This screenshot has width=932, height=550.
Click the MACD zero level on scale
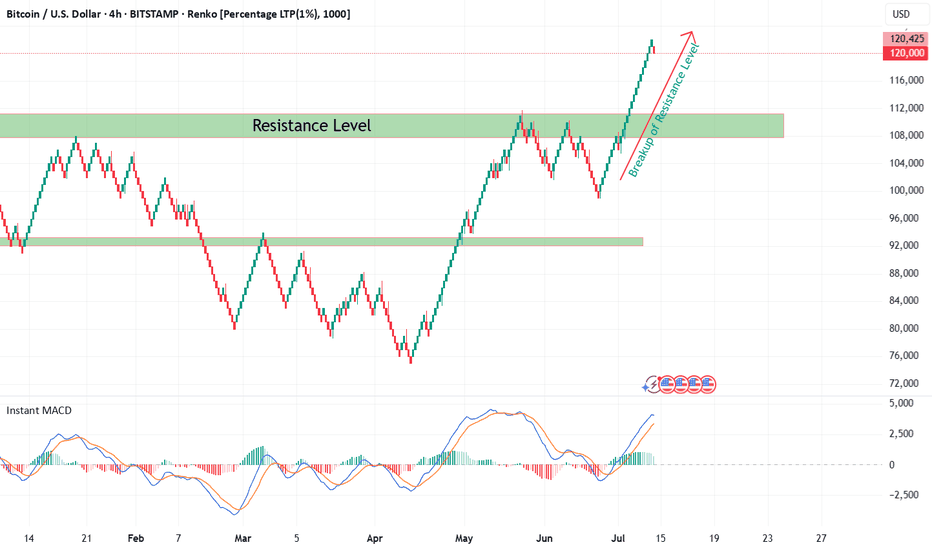892,465
